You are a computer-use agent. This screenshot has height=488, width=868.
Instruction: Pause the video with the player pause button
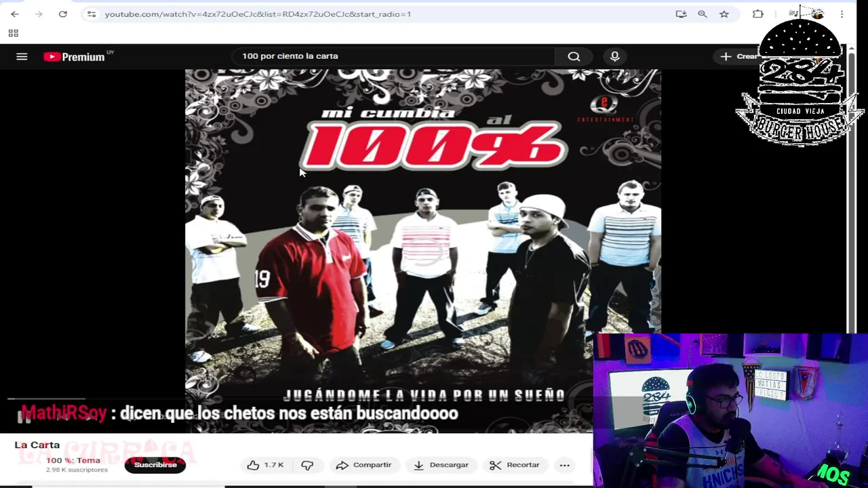[24, 417]
